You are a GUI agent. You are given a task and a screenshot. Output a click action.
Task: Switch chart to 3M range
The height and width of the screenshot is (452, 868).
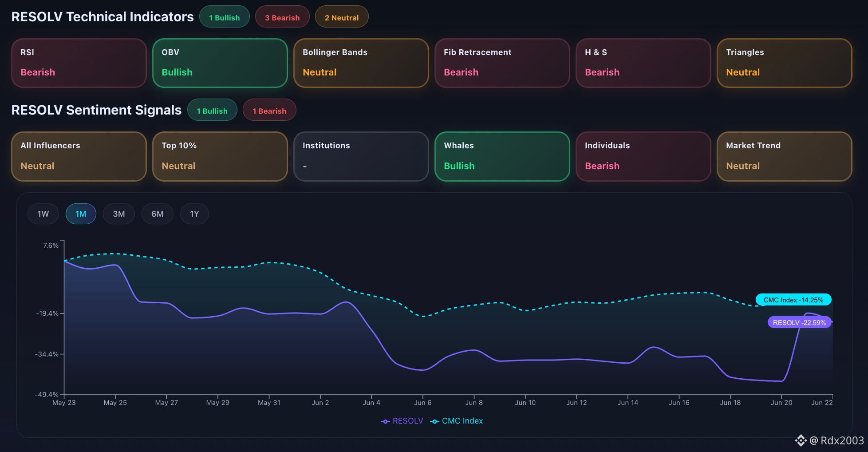tap(118, 214)
